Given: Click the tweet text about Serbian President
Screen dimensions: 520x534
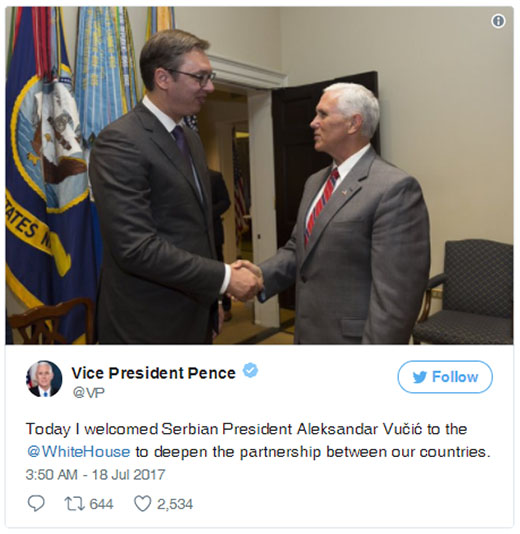Looking at the screenshot, I should [x=258, y=440].
